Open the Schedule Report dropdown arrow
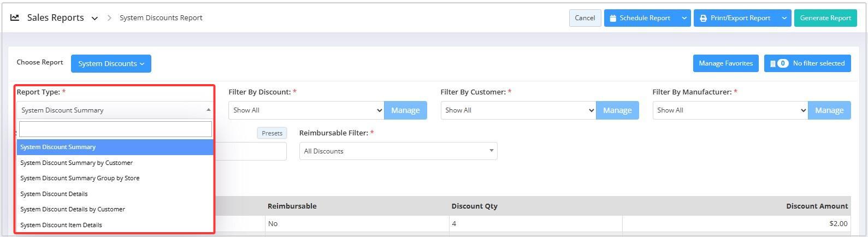This screenshot has width=868, height=237. click(684, 18)
